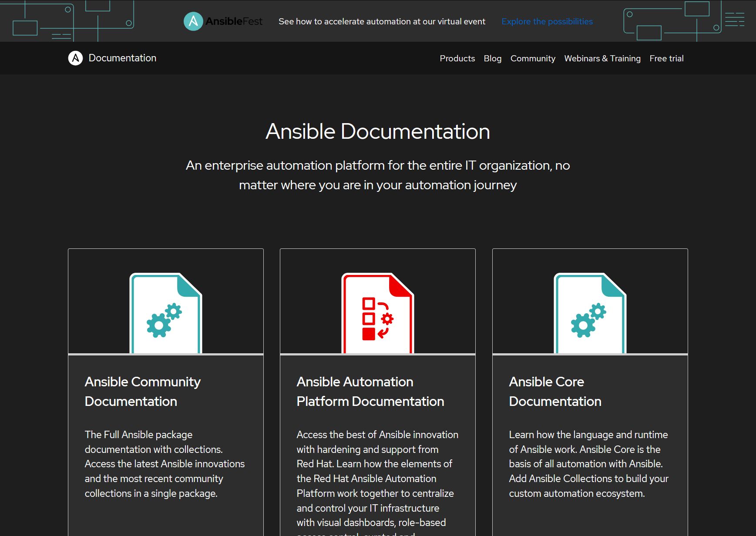
Task: Open Ansible Community Documentation title
Action: pyautogui.click(x=142, y=391)
